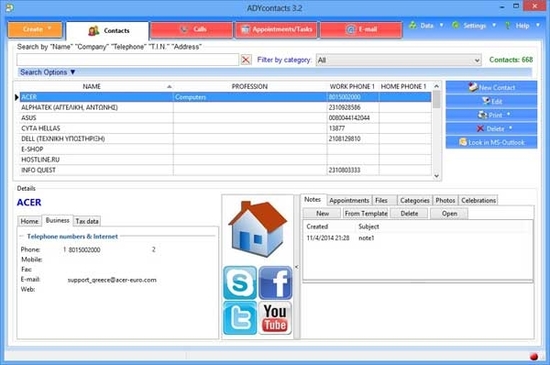550x365 pixels.
Task: Collapse the social panel with the arrow handle
Action: 297,267
